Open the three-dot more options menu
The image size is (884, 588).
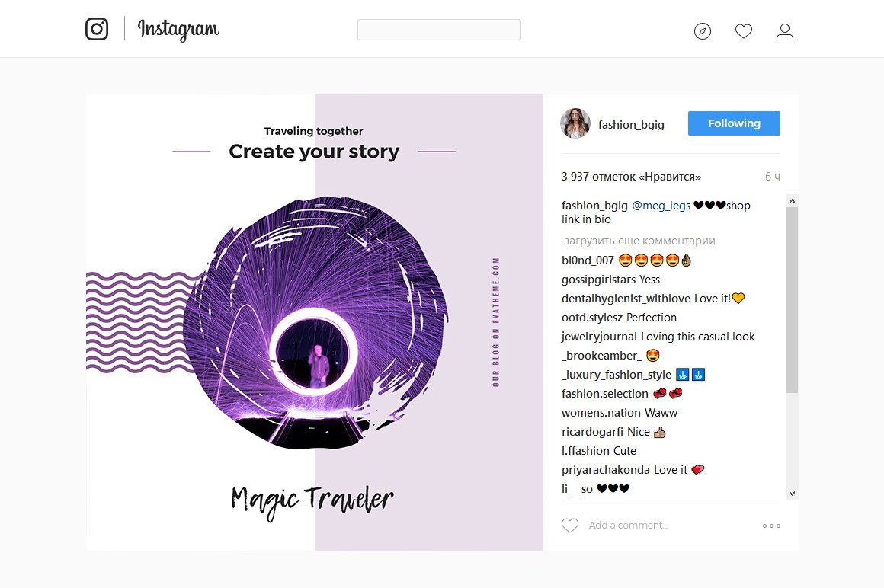[x=771, y=526]
